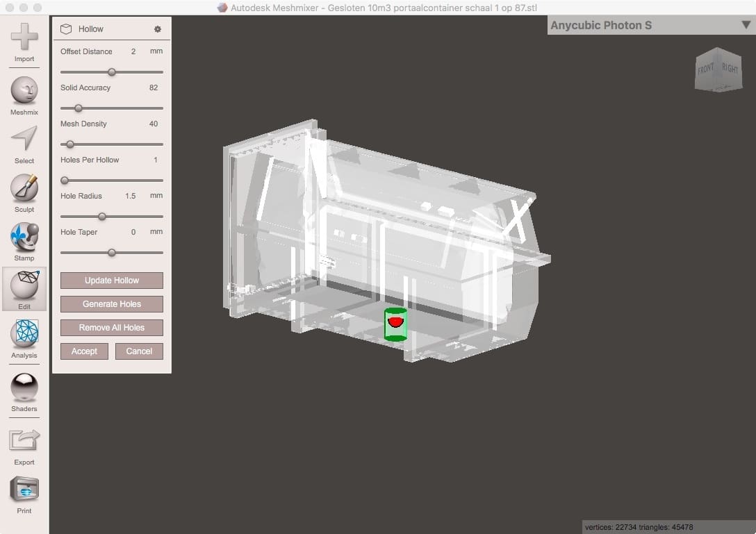Click the Offset Distance label
756x534 pixels.
[86, 51]
